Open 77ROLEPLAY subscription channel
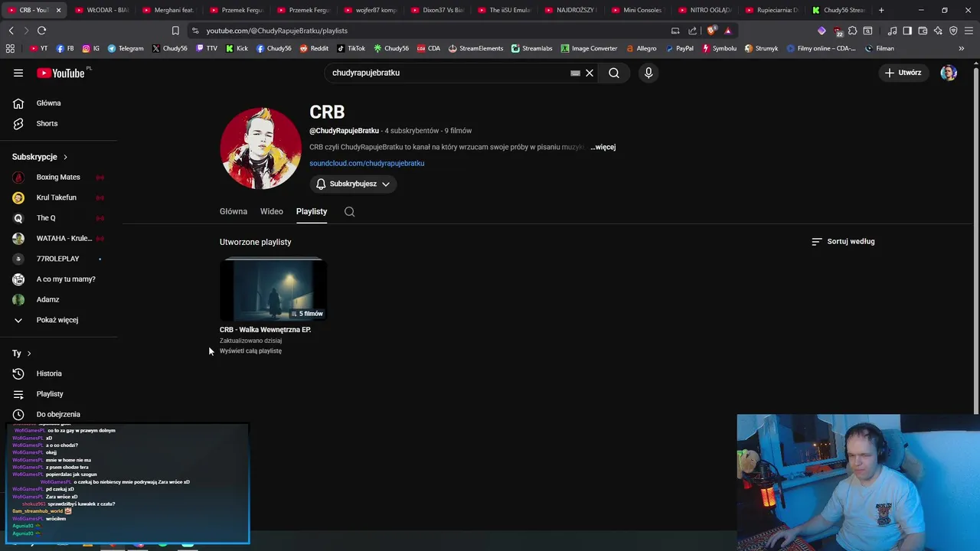The image size is (980, 551). (x=58, y=259)
